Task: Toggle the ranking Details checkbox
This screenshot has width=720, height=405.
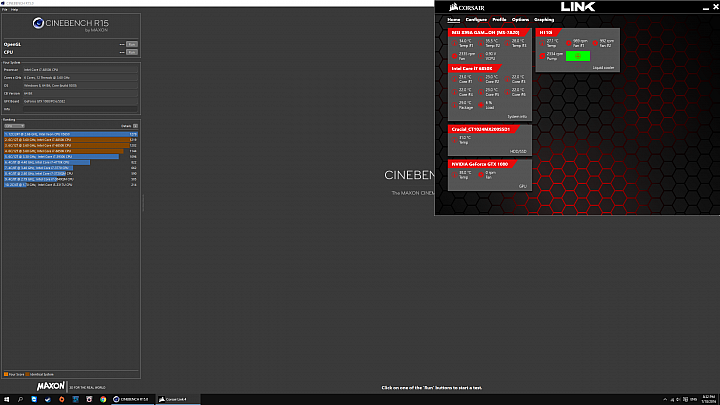Action: (135, 126)
